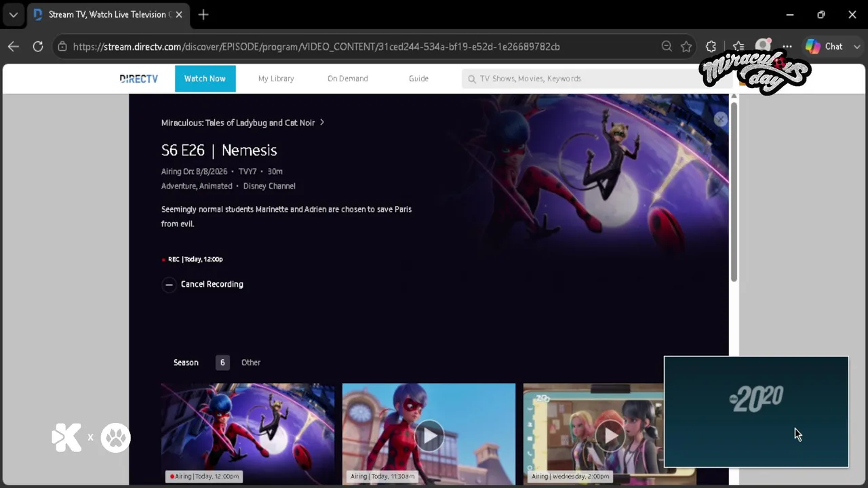Viewport: 868px width, 488px height.
Task: Open the browser zoom indicator icon
Action: pos(667,47)
